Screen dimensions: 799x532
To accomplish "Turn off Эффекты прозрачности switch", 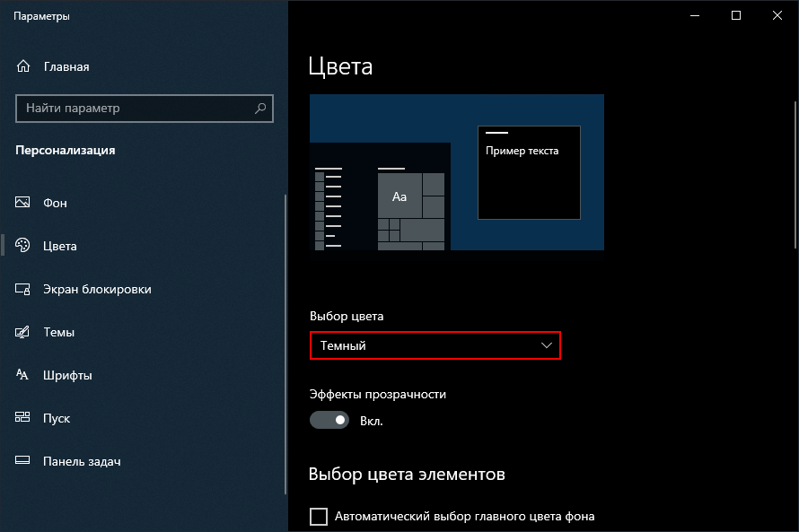I will 329,420.
